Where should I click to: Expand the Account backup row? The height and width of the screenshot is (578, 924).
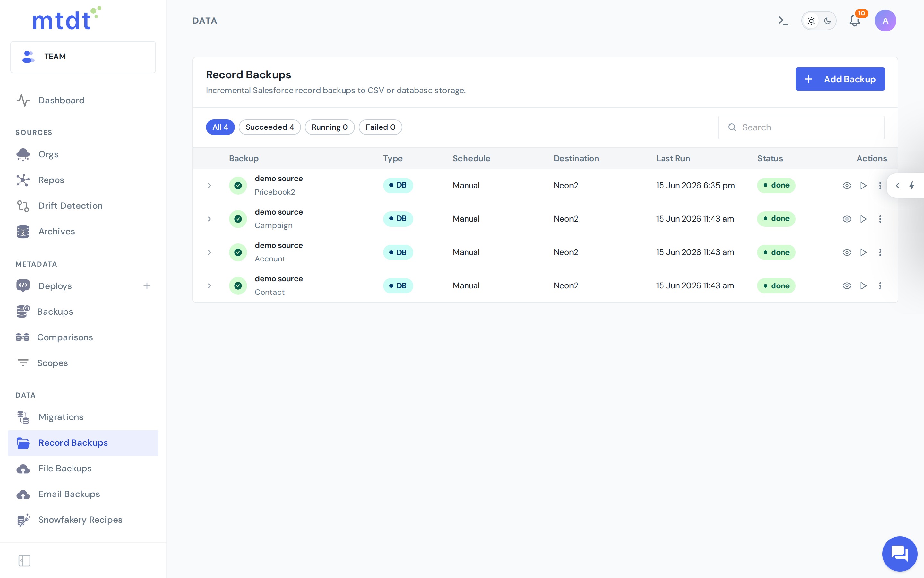tap(209, 252)
